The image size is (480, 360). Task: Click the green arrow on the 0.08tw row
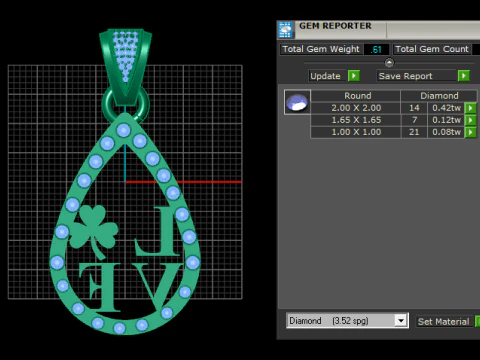(x=470, y=132)
